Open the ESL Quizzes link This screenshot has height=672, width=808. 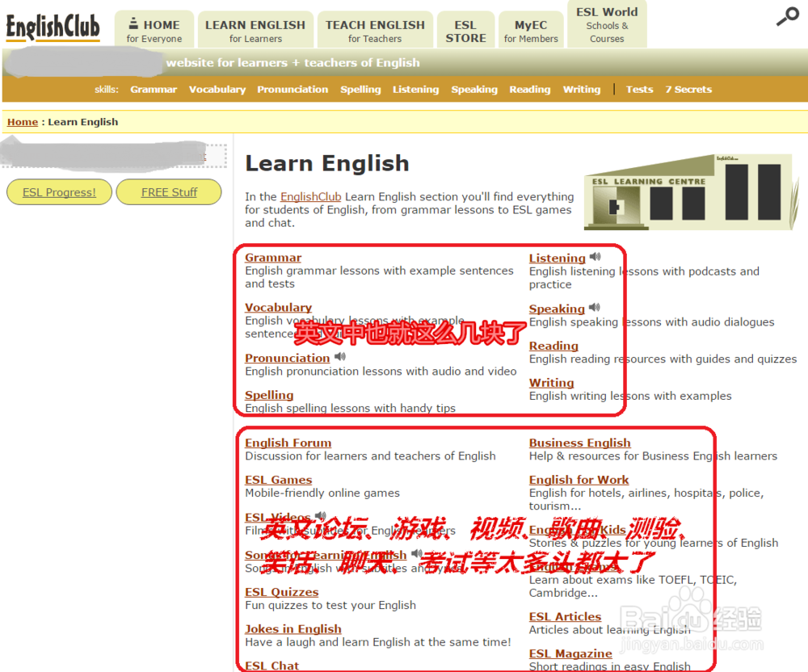coord(281,592)
